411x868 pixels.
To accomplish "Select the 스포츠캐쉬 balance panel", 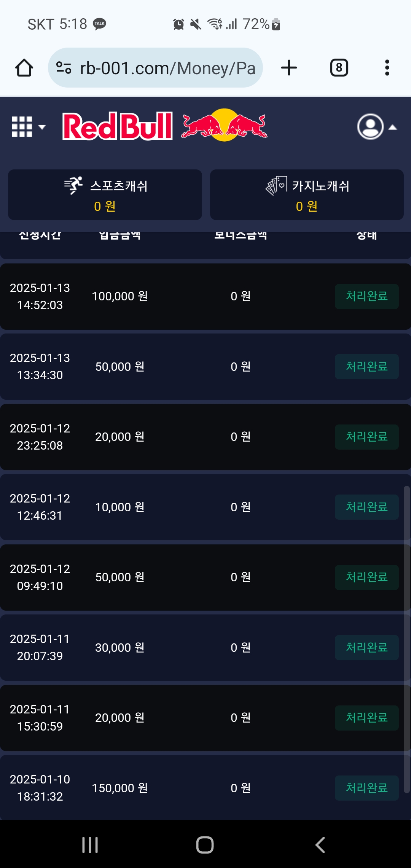I will tap(105, 195).
